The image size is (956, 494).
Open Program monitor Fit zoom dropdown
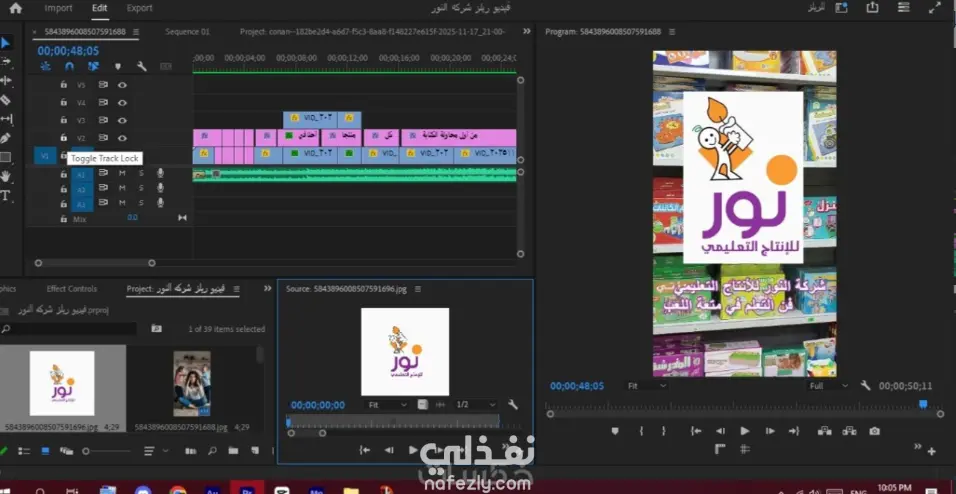(x=647, y=386)
